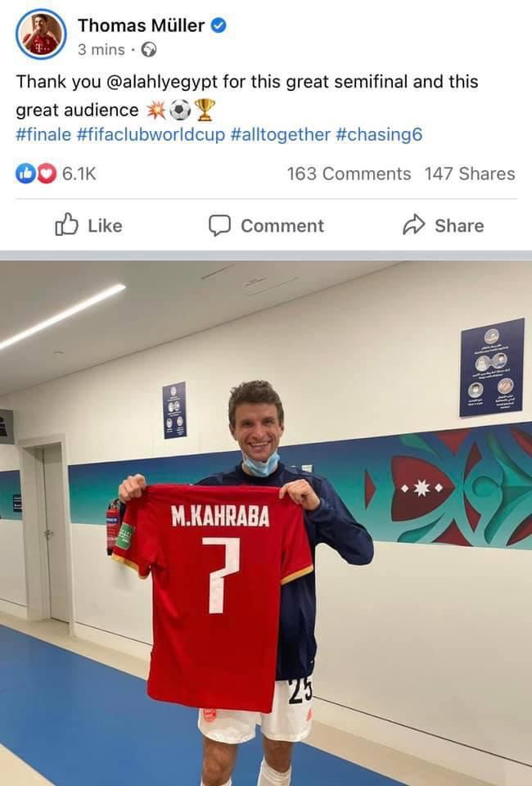Open the #alltogether hashtag

pos(281,134)
